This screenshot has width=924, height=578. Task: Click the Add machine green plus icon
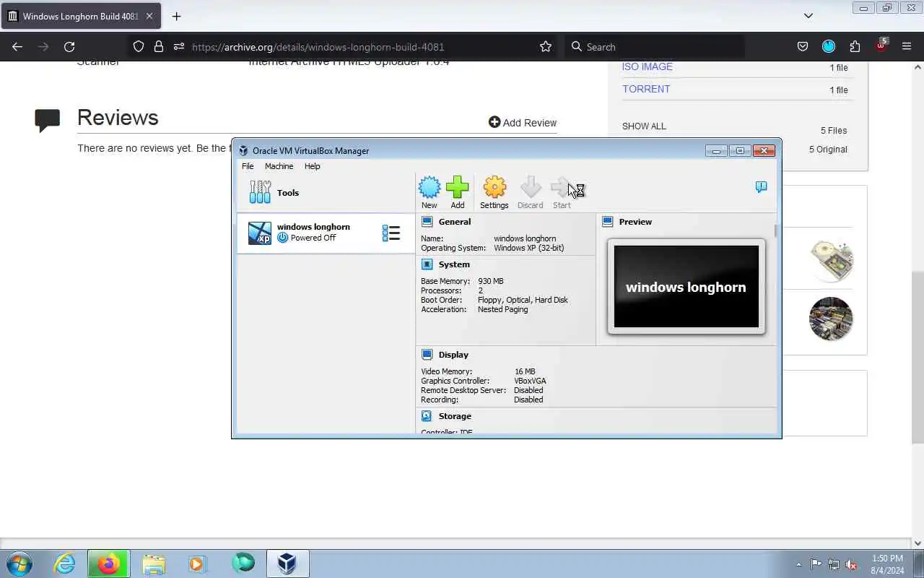point(457,188)
